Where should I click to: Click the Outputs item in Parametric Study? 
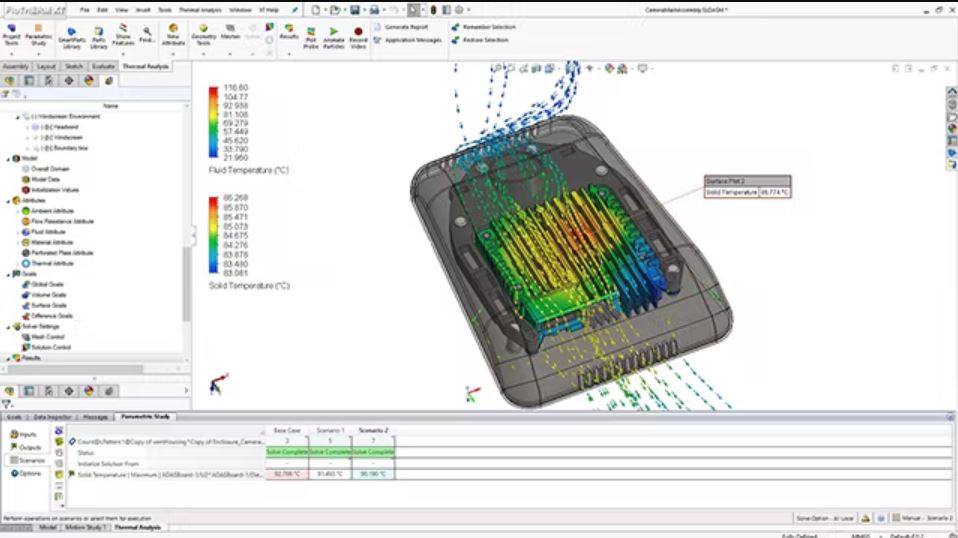pos(25,447)
